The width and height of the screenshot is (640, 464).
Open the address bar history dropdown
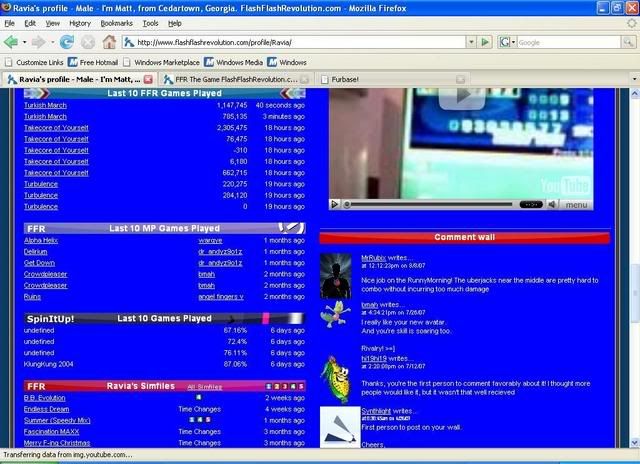click(x=472, y=42)
